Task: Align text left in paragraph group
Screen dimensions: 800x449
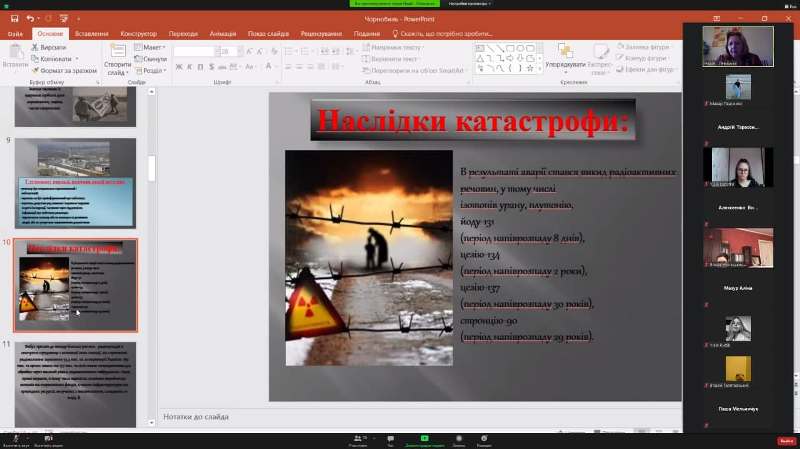Action: (x=288, y=67)
